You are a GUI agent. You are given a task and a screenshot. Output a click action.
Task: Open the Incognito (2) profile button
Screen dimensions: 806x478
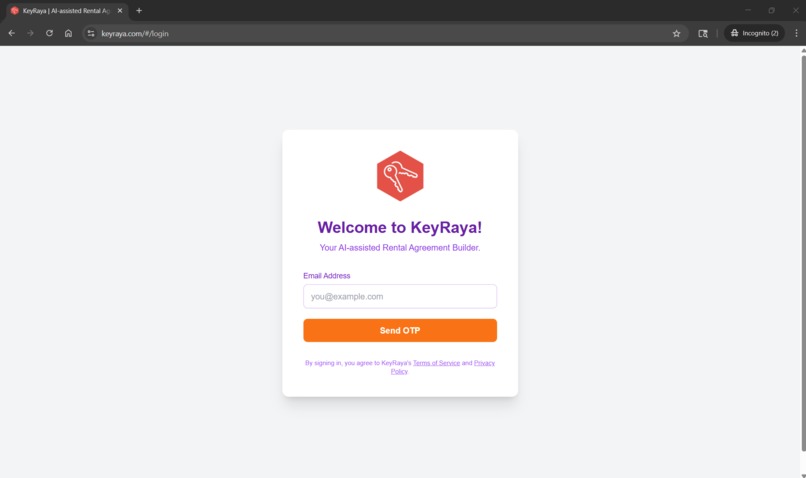pyautogui.click(x=754, y=33)
